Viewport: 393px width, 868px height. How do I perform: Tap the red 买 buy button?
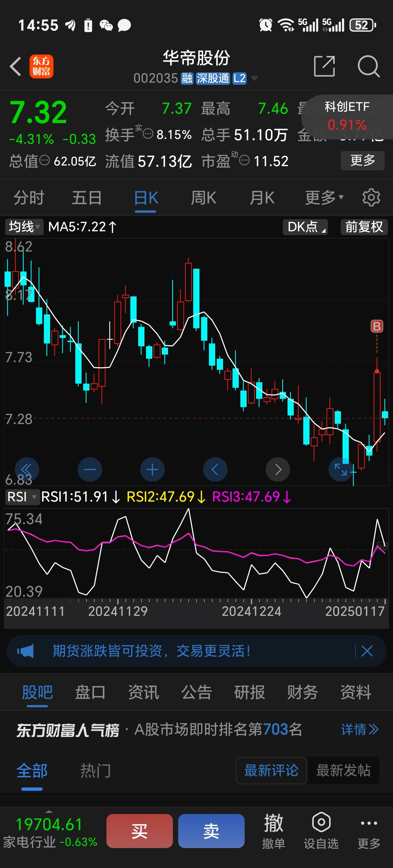[x=140, y=831]
